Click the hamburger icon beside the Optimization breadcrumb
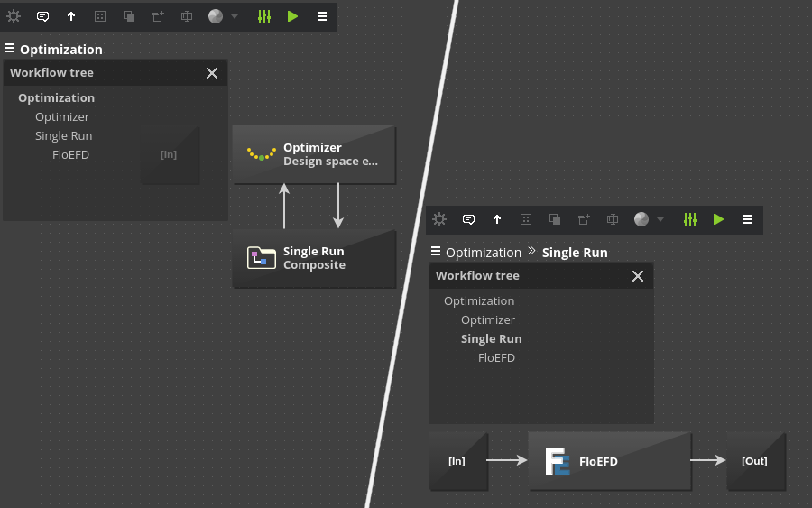 (x=436, y=251)
